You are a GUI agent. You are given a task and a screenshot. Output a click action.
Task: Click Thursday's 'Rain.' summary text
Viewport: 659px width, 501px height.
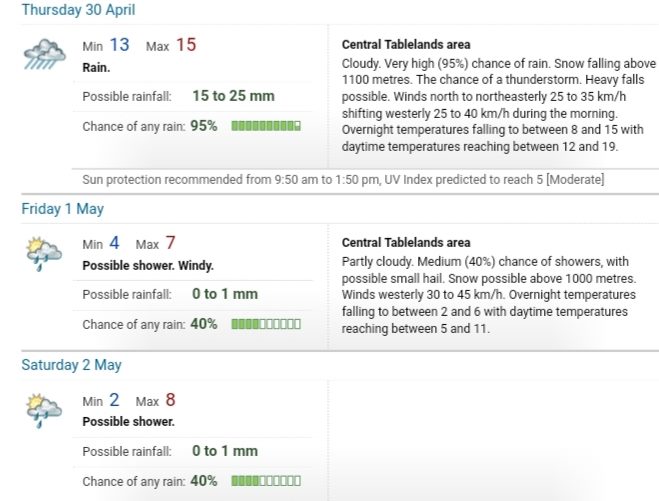point(96,68)
